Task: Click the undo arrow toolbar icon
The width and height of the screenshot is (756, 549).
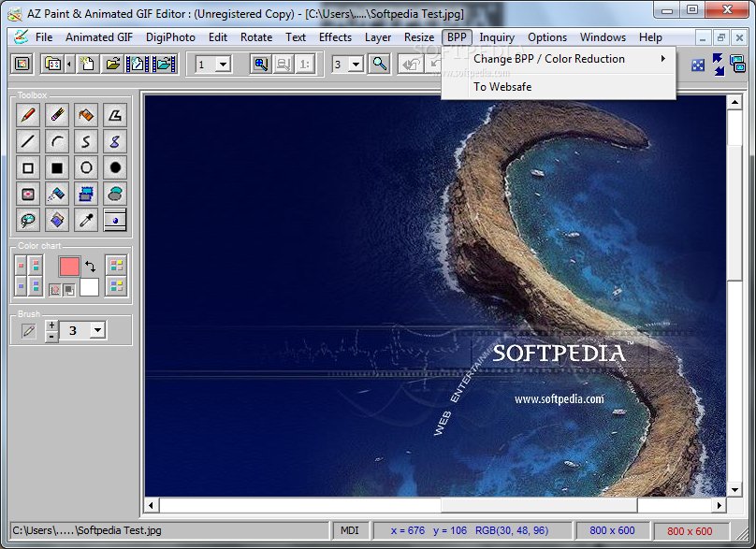Action: [x=411, y=65]
